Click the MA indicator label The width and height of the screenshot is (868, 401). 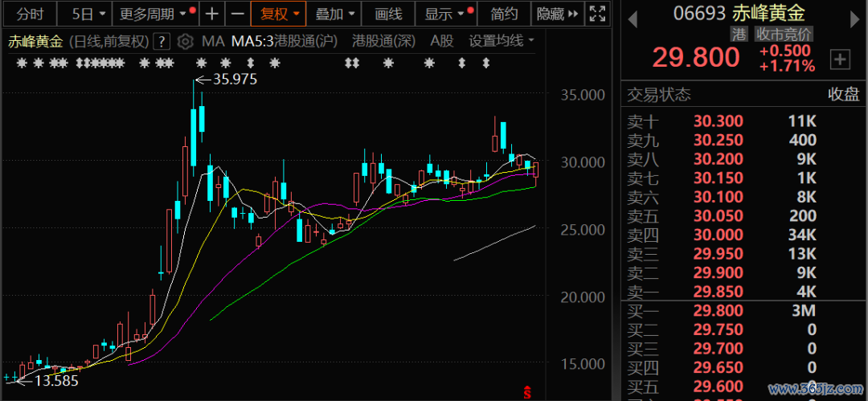click(212, 41)
